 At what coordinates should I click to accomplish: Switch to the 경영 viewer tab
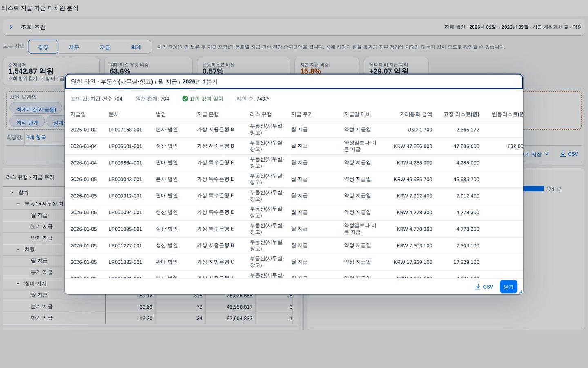tap(43, 47)
